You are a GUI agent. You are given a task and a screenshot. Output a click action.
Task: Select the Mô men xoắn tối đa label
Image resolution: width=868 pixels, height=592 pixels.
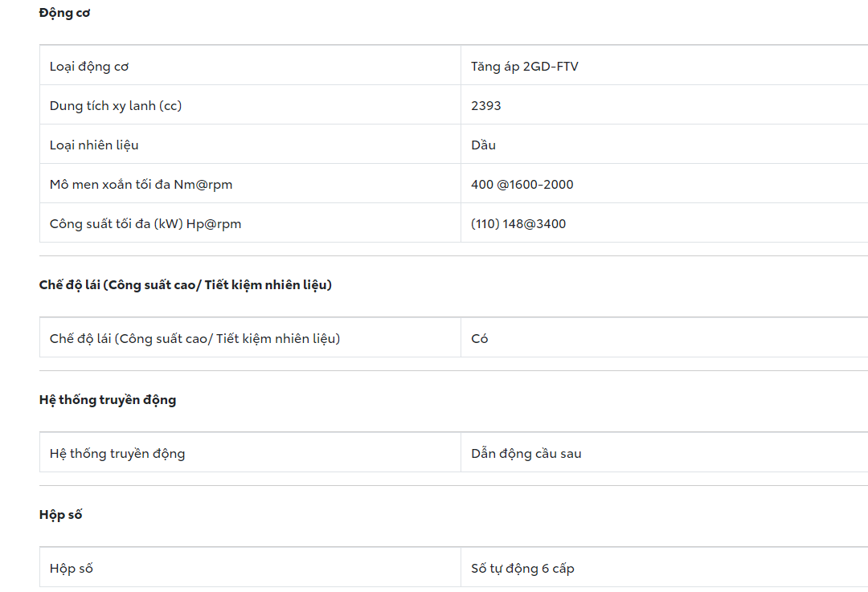[x=141, y=184]
